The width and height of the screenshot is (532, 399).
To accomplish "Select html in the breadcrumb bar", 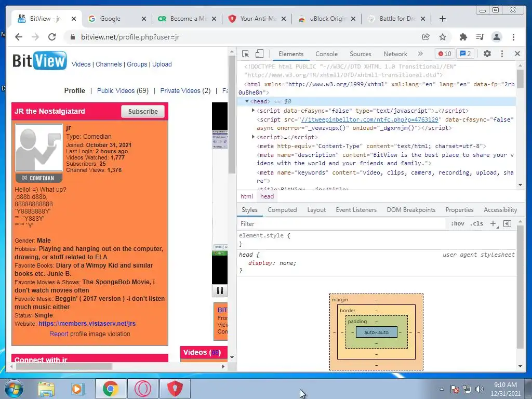I will coord(247,196).
